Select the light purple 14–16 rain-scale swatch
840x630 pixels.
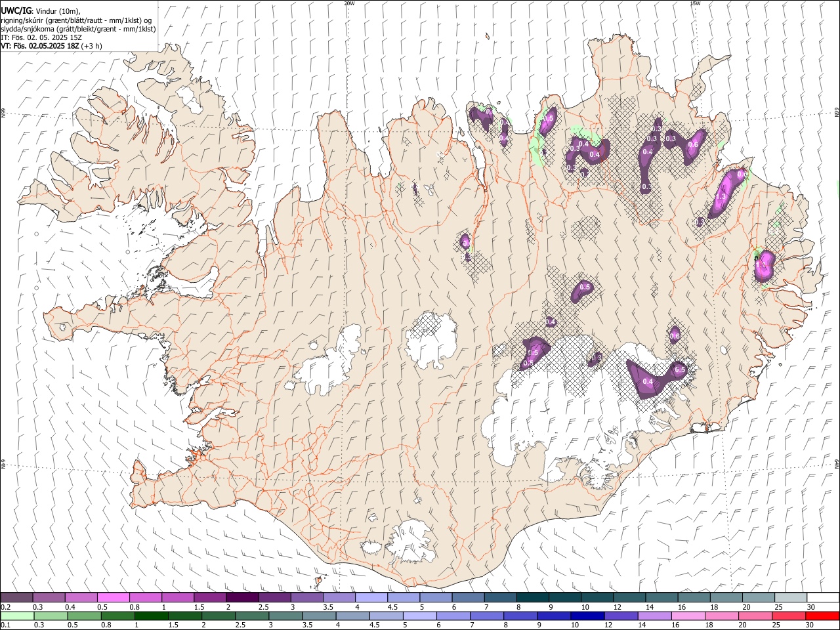(654, 616)
